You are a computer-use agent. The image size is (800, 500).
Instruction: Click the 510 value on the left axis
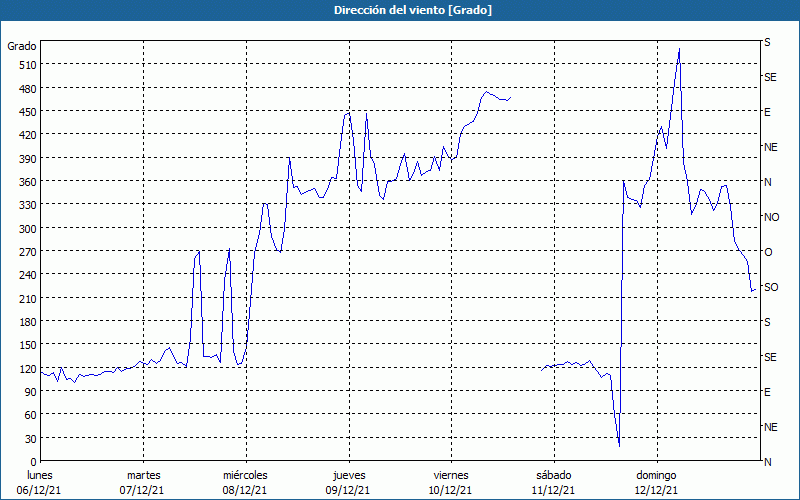tap(27, 65)
